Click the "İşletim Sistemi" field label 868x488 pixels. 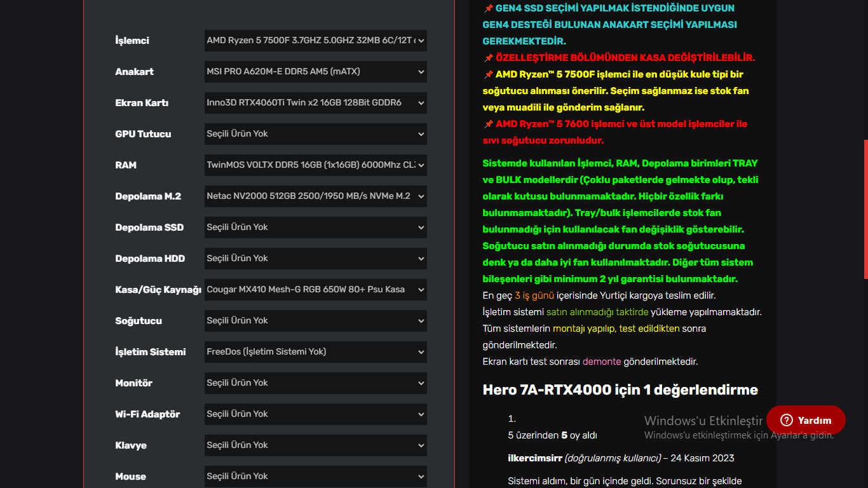151,352
